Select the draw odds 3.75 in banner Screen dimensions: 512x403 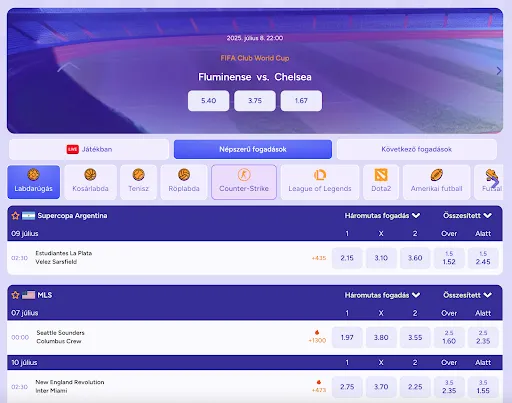[255, 101]
